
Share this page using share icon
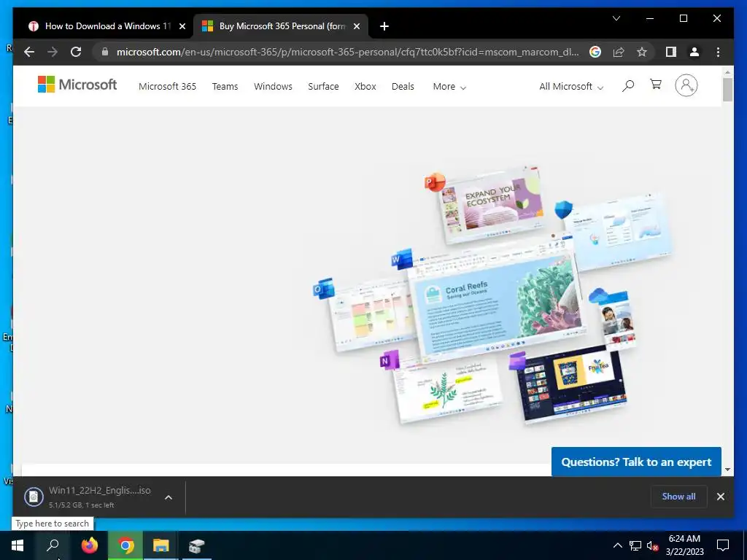619,52
